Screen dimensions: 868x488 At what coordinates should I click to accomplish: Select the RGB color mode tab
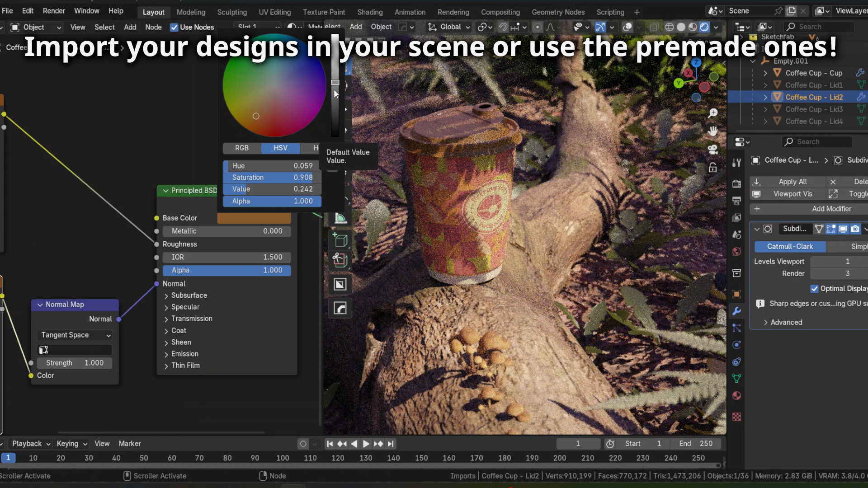tap(242, 148)
